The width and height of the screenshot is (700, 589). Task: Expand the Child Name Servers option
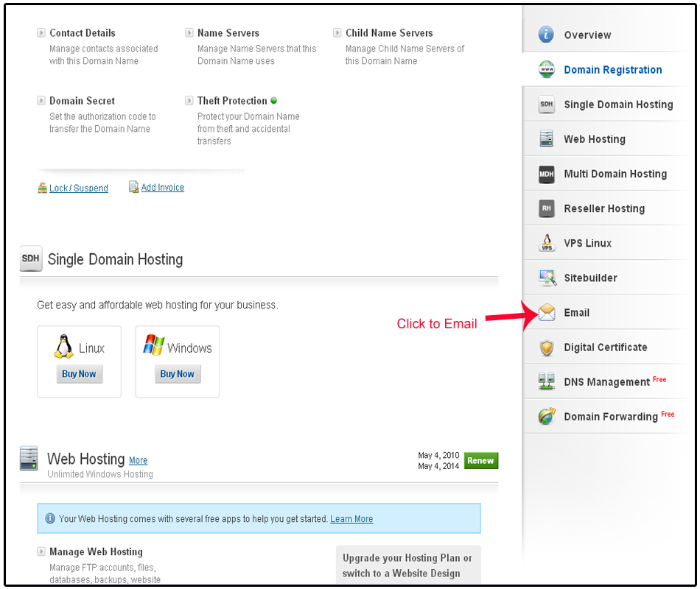click(388, 33)
